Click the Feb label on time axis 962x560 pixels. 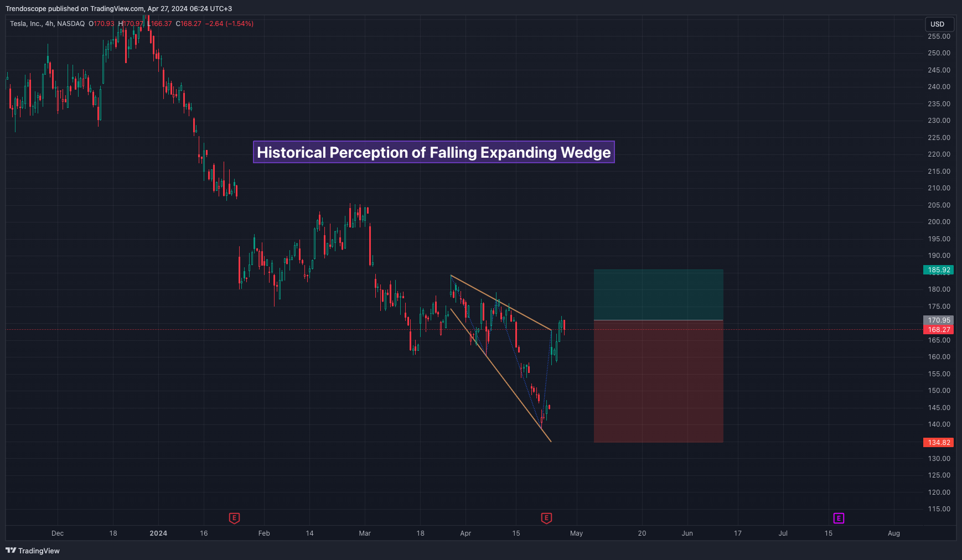[x=264, y=533]
